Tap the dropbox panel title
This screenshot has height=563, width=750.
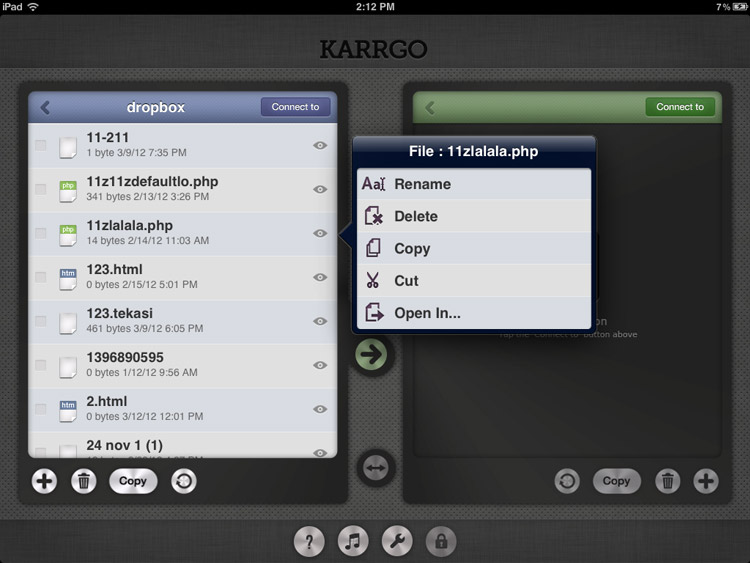155,107
